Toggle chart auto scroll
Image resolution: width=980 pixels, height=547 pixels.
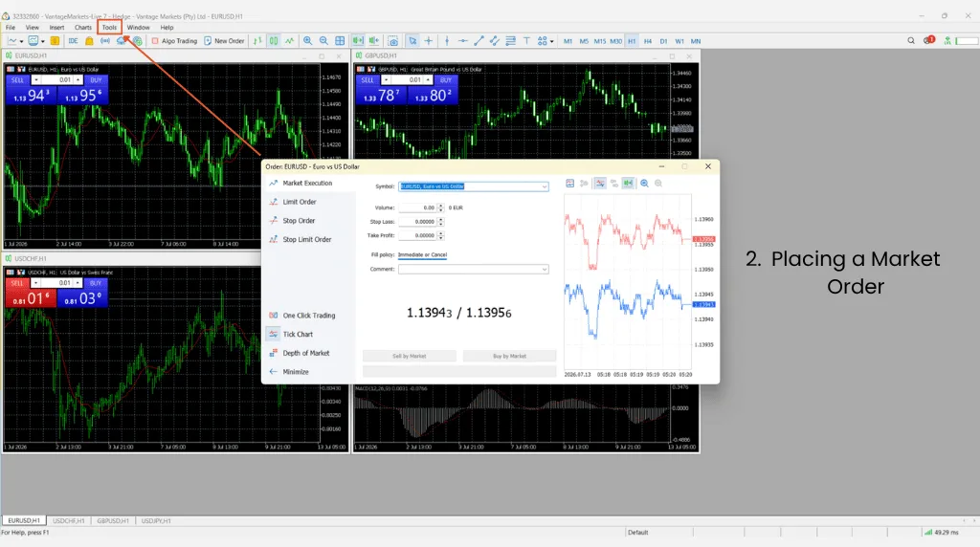358,41
